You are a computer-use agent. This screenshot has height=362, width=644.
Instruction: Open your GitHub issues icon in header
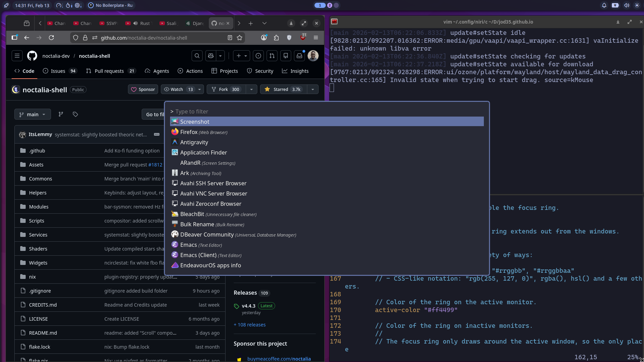pos(258,56)
